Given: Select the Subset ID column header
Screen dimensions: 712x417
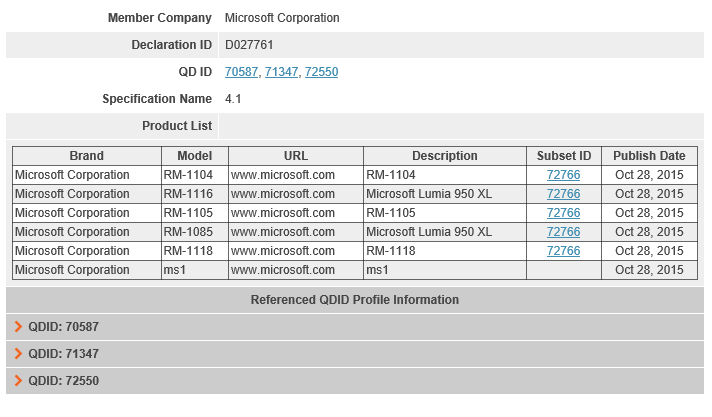Looking at the screenshot, I should [564, 156].
